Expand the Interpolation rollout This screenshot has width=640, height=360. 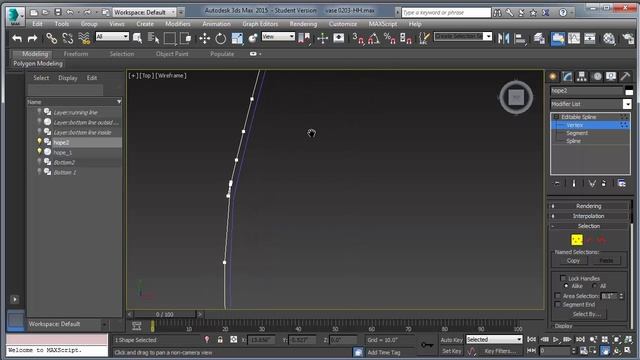pos(589,216)
